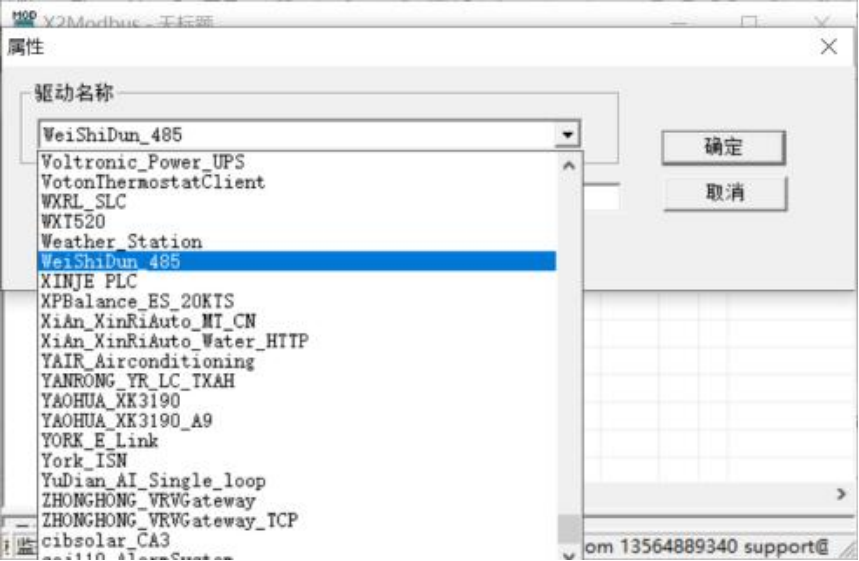This screenshot has height=561, width=859.
Task: Click the list scrollbar down arrow
Action: (x=569, y=554)
